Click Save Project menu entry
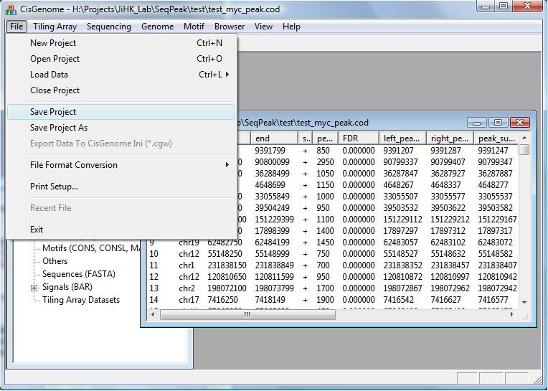The height and width of the screenshot is (391, 548). (121, 112)
